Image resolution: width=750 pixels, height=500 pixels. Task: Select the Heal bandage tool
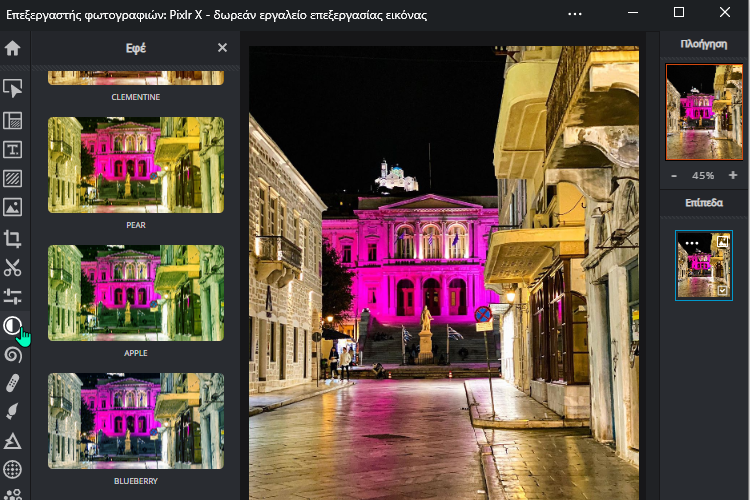[13, 383]
